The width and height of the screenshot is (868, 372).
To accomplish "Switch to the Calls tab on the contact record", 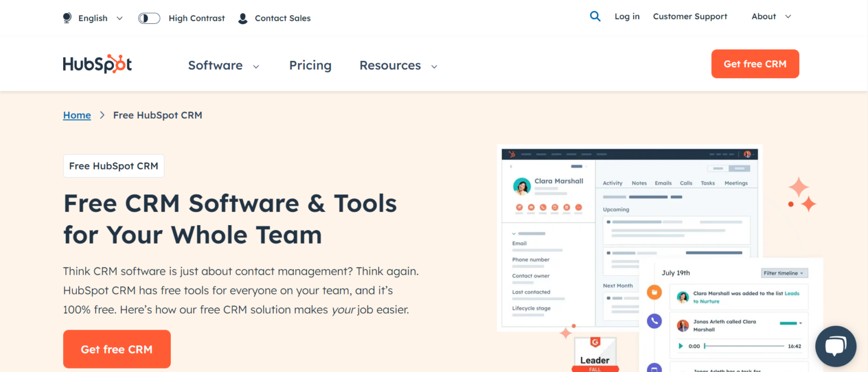I will [686, 183].
